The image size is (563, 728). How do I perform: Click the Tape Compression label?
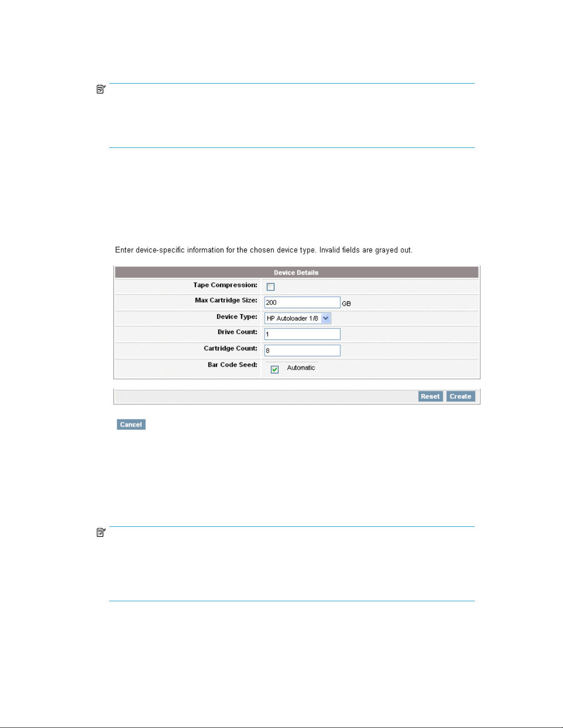(225, 285)
